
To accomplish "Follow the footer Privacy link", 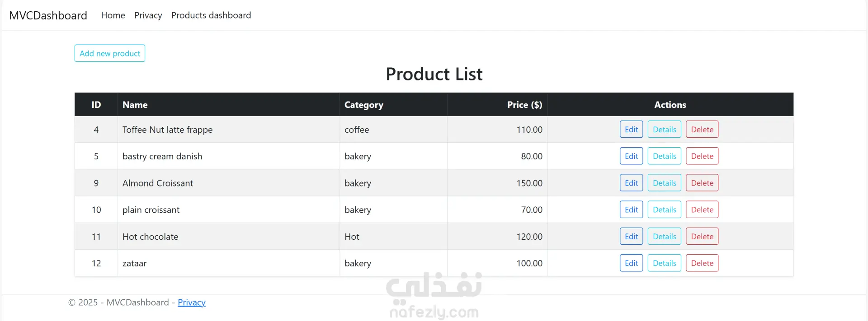I will 191,302.
